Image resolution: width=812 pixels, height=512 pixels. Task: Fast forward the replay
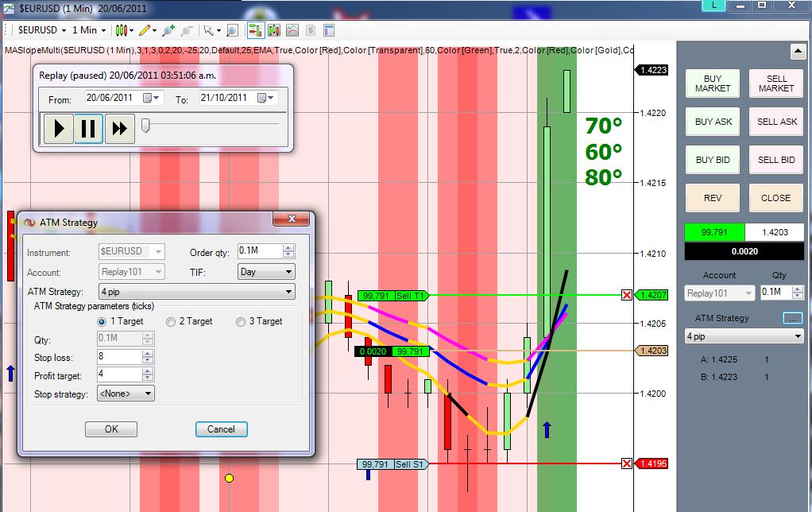[120, 129]
